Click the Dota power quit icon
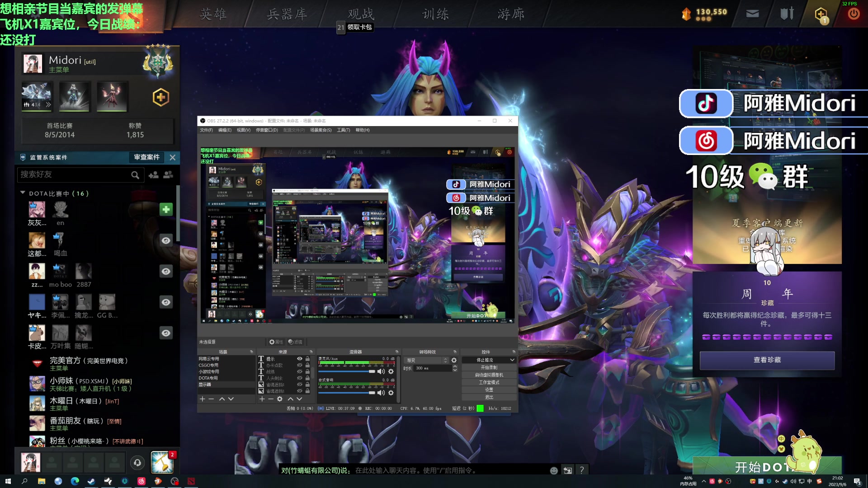Viewport: 868px width, 488px height. click(853, 14)
